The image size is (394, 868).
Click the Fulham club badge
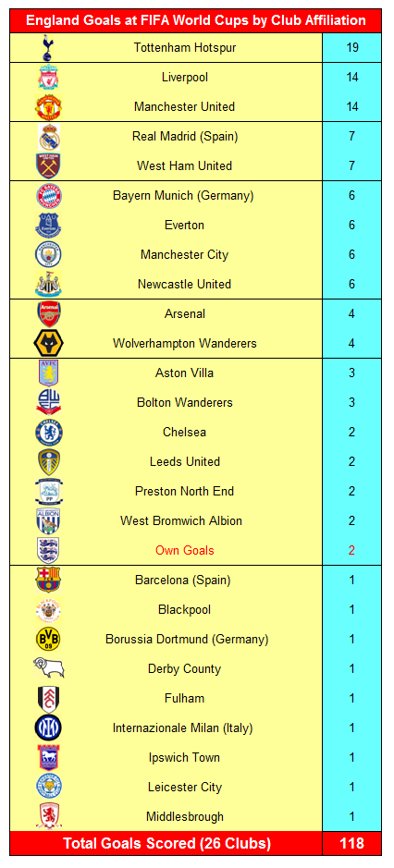[48, 699]
